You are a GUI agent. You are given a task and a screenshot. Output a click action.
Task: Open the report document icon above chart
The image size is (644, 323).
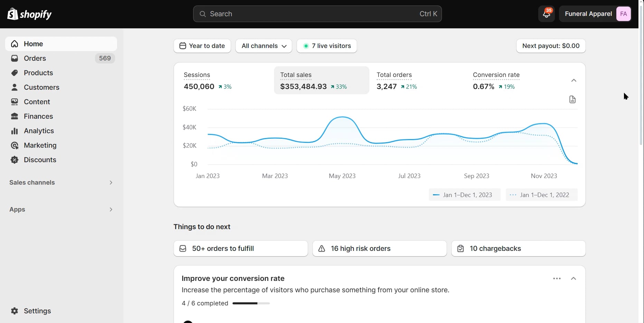click(572, 99)
